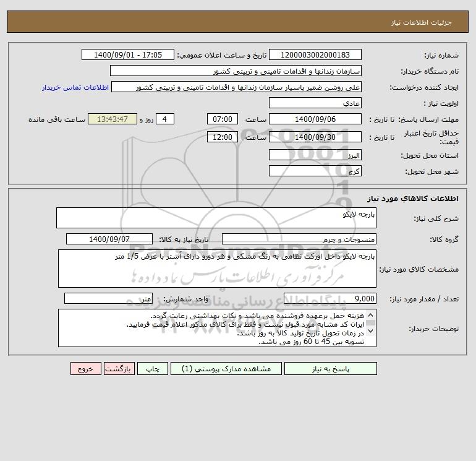Click the 'بازگشت' back button

[119, 369]
